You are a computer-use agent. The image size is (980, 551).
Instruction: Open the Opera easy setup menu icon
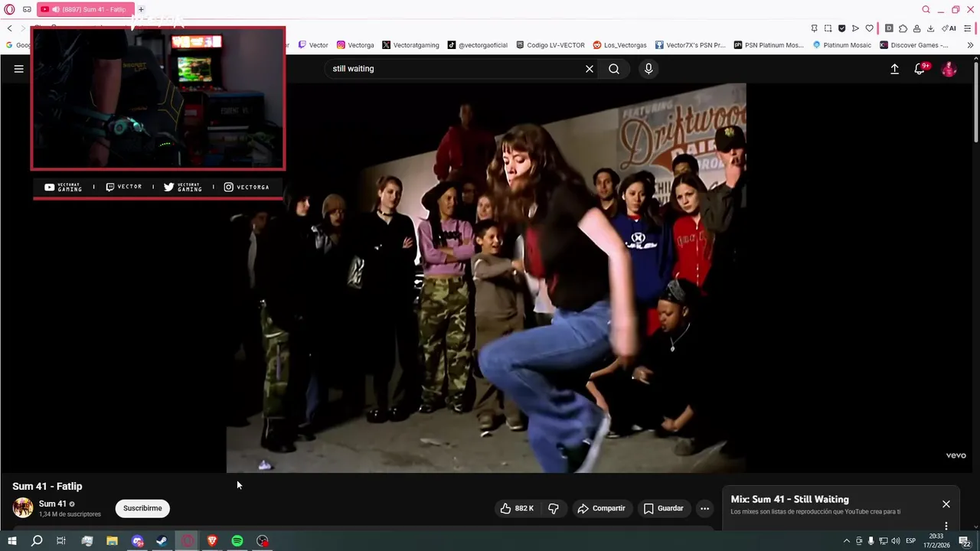[969, 28]
